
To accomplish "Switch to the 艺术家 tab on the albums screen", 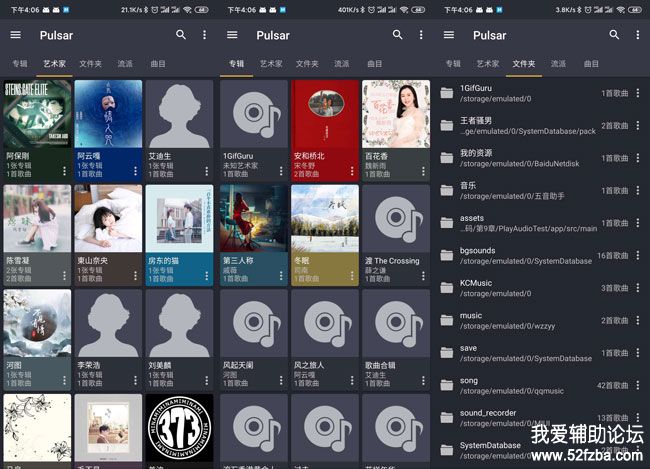I will (x=270, y=64).
